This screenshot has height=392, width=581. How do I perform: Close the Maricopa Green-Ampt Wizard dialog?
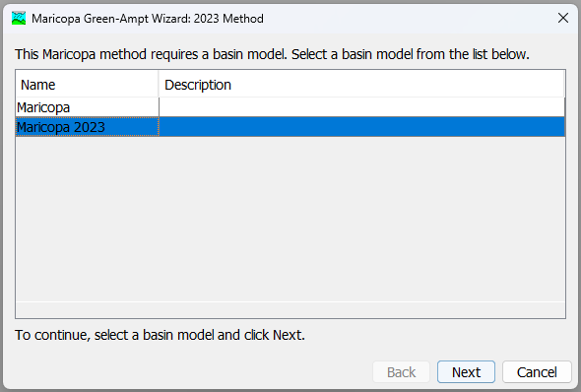pos(563,18)
